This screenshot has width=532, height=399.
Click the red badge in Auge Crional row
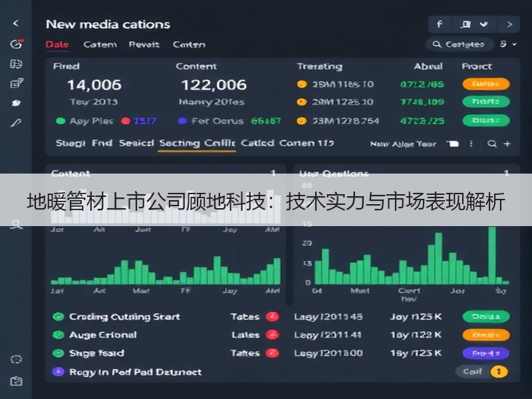pyautogui.click(x=273, y=335)
